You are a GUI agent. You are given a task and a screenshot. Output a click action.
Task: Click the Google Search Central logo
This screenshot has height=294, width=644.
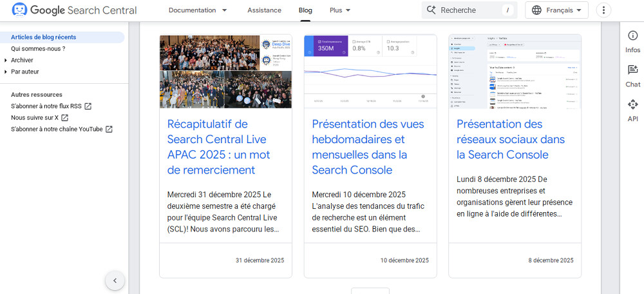point(74,10)
